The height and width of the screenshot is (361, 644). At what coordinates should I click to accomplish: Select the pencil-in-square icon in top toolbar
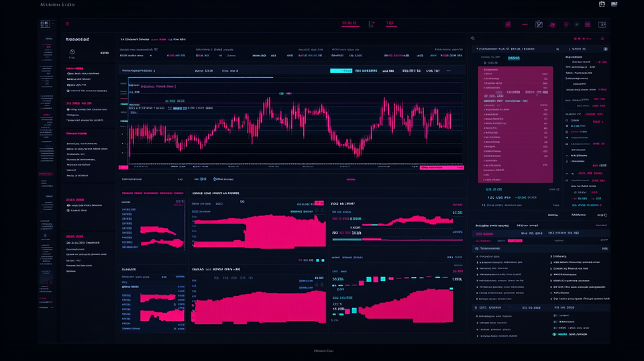point(538,24)
